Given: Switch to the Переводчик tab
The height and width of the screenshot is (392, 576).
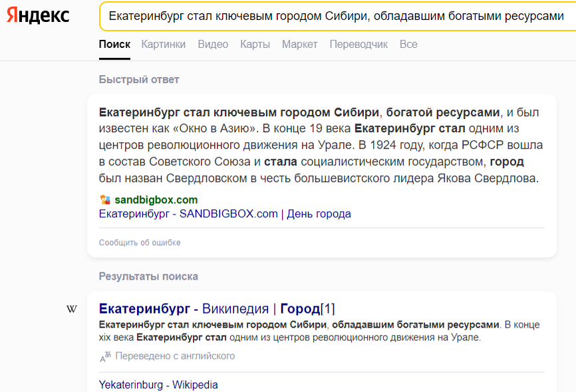Looking at the screenshot, I should pyautogui.click(x=359, y=45).
